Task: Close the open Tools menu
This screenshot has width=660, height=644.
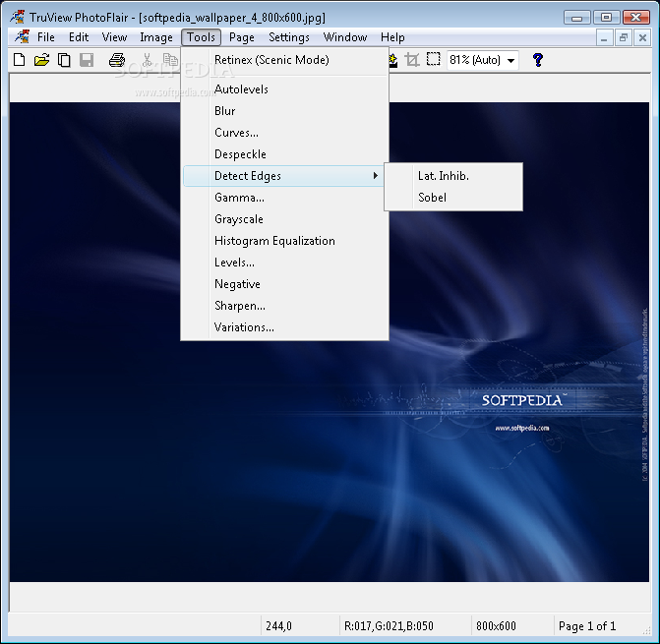Action: (202, 37)
